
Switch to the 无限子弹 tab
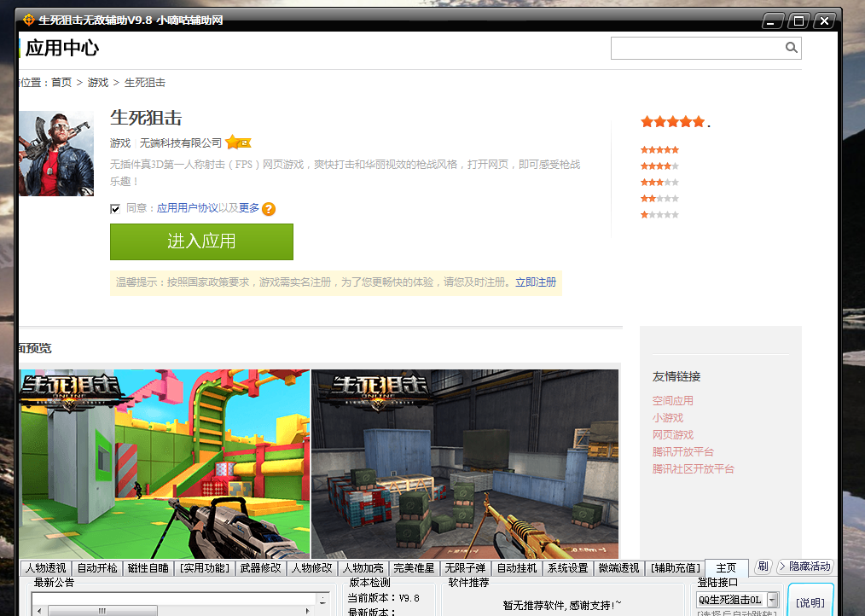pyautogui.click(x=466, y=568)
